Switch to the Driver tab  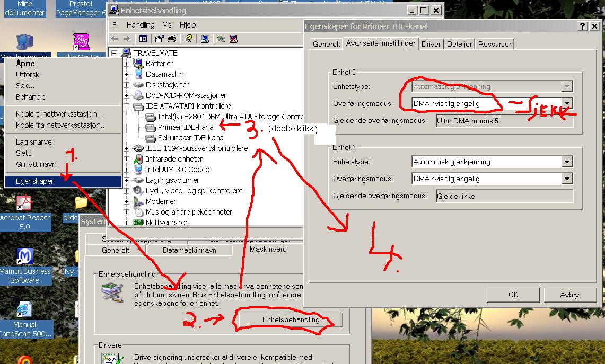pos(431,44)
